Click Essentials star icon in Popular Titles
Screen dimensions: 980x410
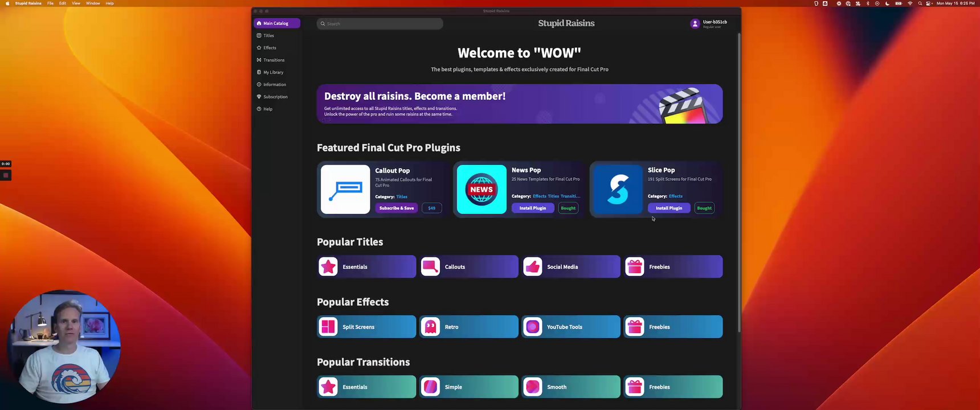328,266
